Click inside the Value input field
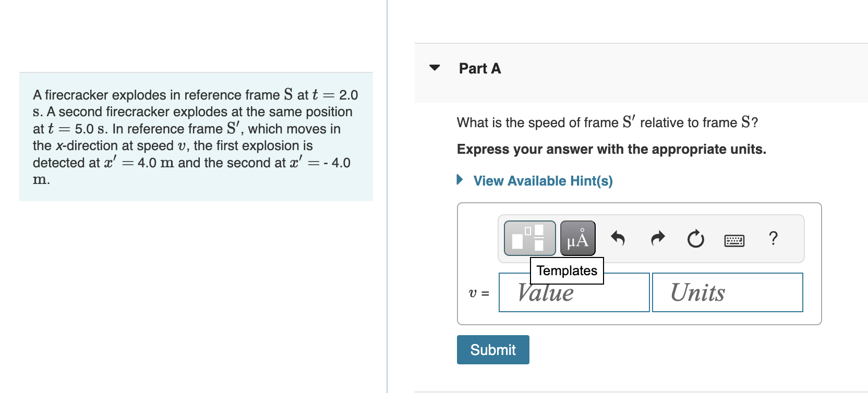 573,292
